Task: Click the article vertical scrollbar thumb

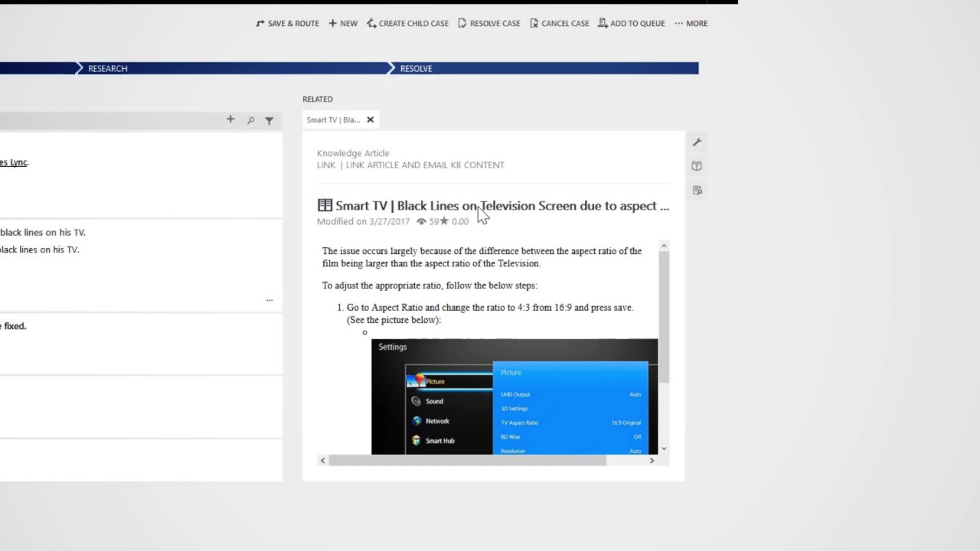Action: click(664, 316)
